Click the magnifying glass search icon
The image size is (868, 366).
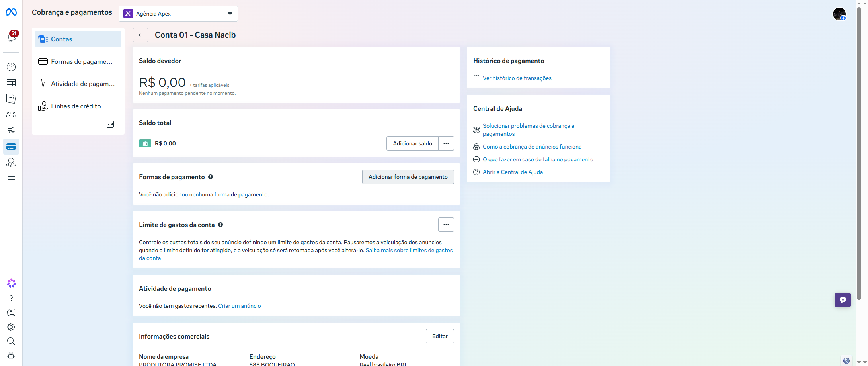click(11, 341)
